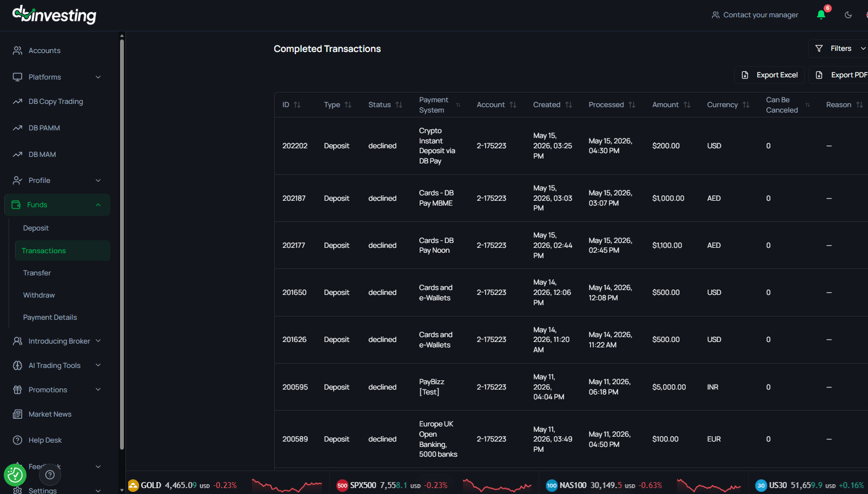868x494 pixels.
Task: Click the DB Investing logo
Action: pos(54,15)
